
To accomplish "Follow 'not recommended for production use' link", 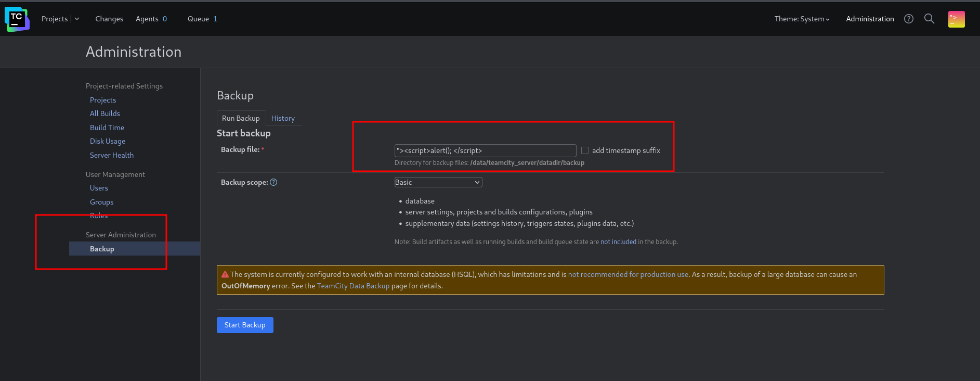I will click(628, 274).
